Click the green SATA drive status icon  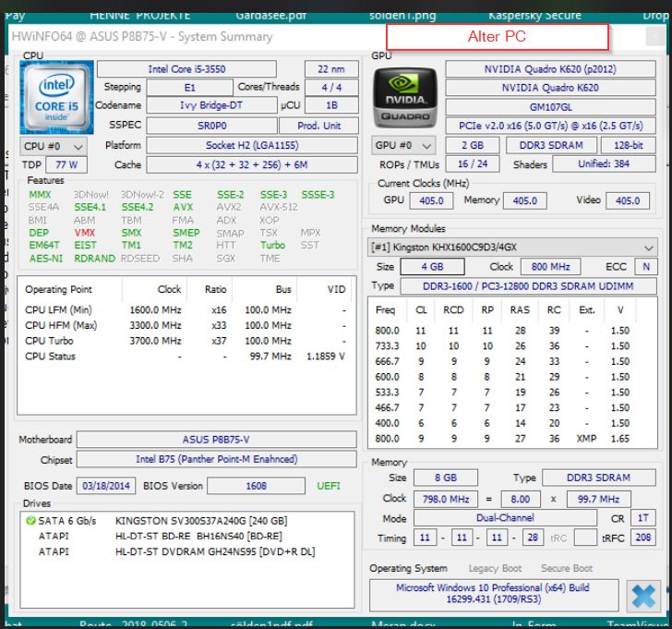click(30, 521)
